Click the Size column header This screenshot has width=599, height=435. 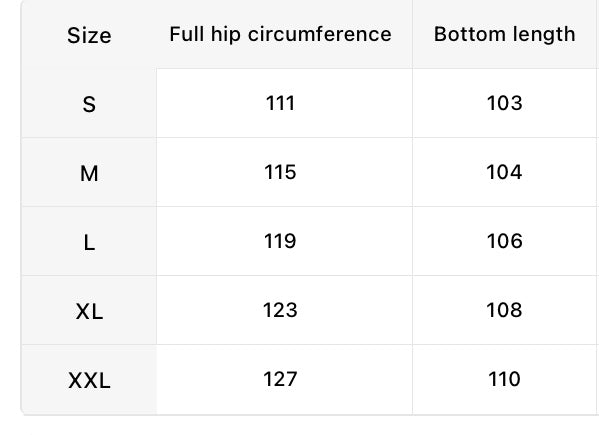[x=89, y=36]
